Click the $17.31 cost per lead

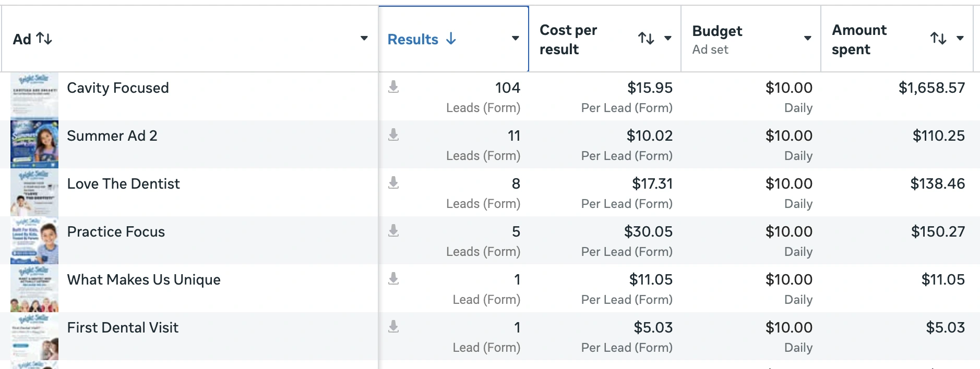[x=652, y=183]
